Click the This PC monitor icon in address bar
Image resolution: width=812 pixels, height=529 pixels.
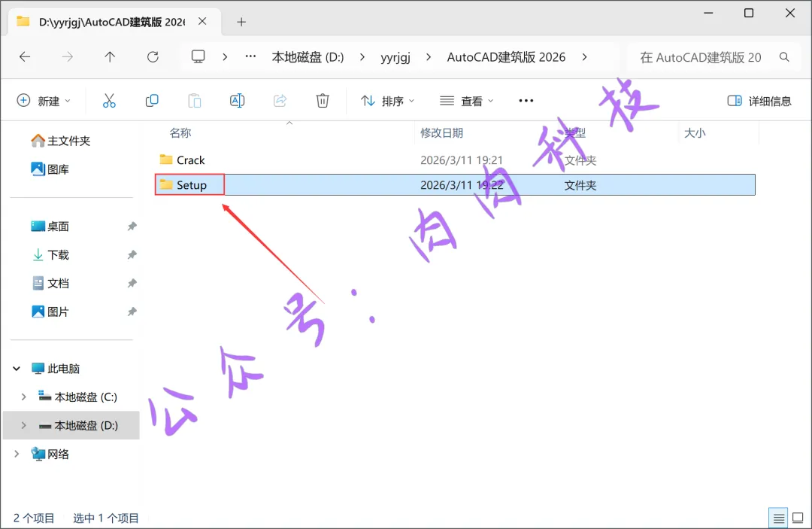coord(198,57)
